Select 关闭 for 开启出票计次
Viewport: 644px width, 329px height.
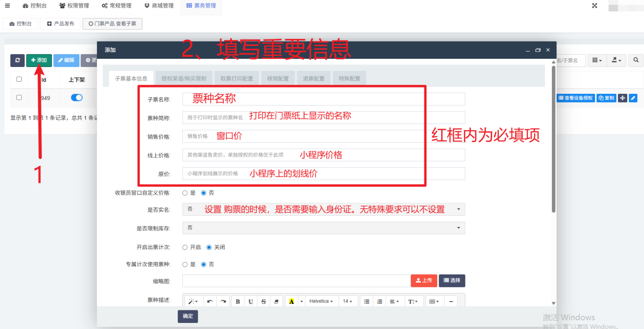point(209,247)
